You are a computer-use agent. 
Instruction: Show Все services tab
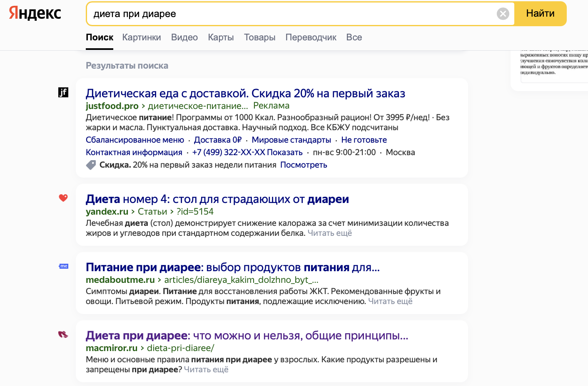pos(354,37)
